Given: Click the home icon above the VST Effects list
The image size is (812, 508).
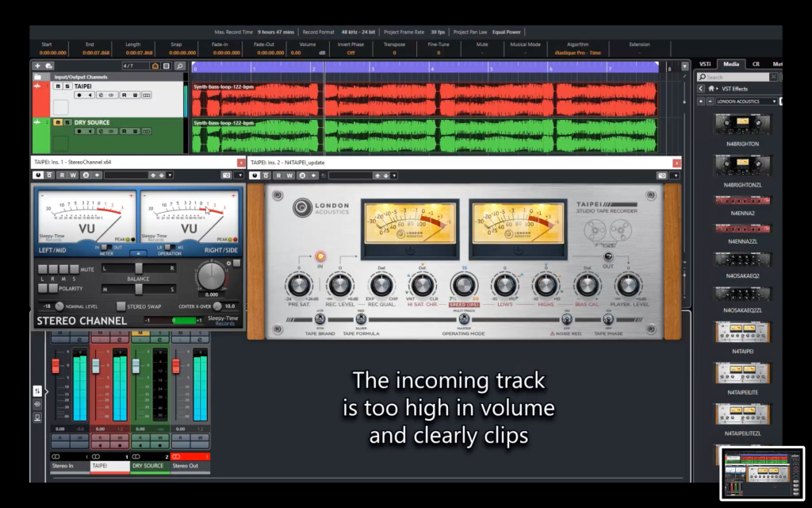Looking at the screenshot, I should (711, 89).
